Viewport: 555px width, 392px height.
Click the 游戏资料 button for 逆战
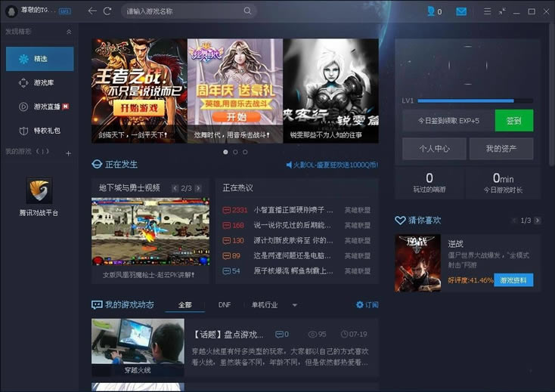click(x=513, y=280)
